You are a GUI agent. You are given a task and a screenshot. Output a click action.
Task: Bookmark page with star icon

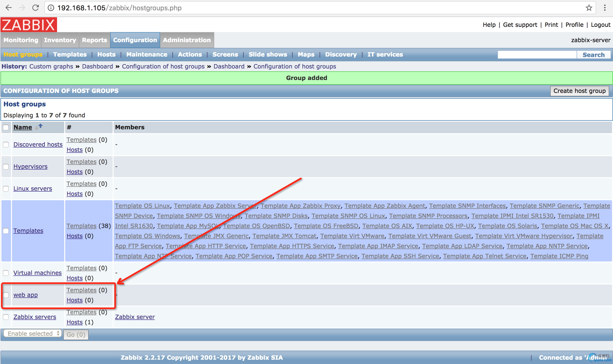tap(589, 8)
